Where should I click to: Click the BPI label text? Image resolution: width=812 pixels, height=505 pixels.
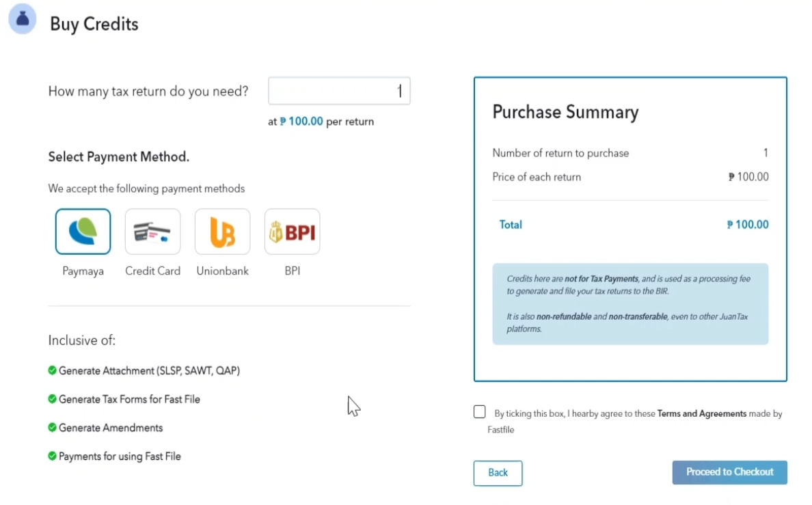point(292,271)
